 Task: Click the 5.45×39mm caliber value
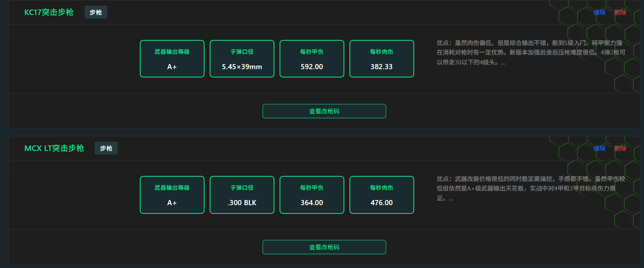pyautogui.click(x=242, y=67)
